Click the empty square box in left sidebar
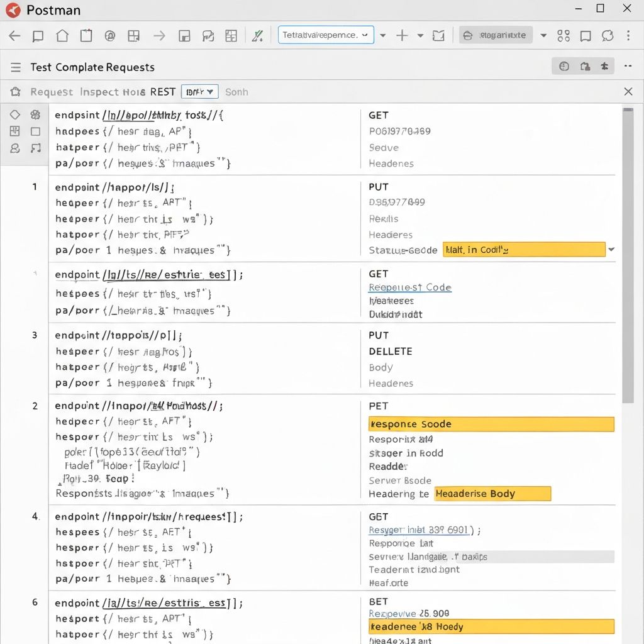 point(35,131)
